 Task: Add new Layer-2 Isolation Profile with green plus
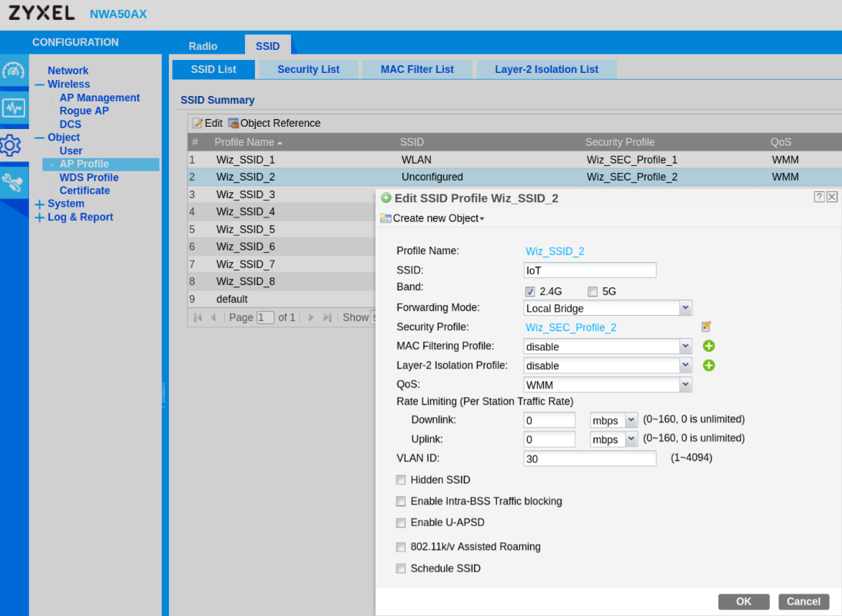tap(709, 365)
